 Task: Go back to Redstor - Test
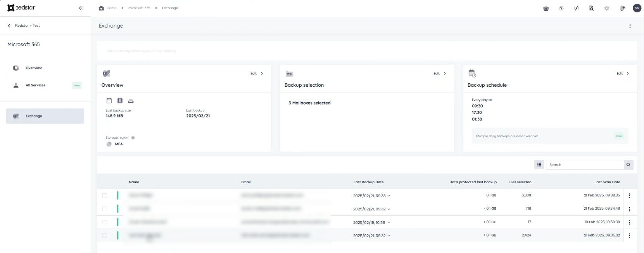24,26
